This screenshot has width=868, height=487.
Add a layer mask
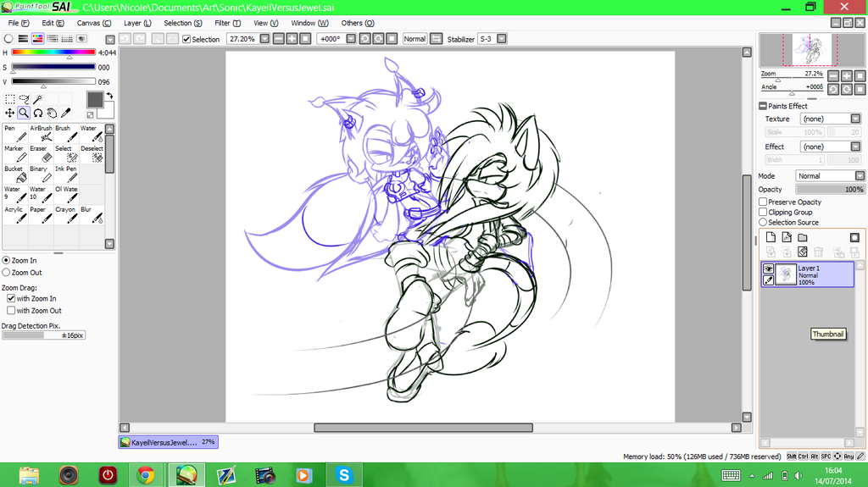[854, 237]
